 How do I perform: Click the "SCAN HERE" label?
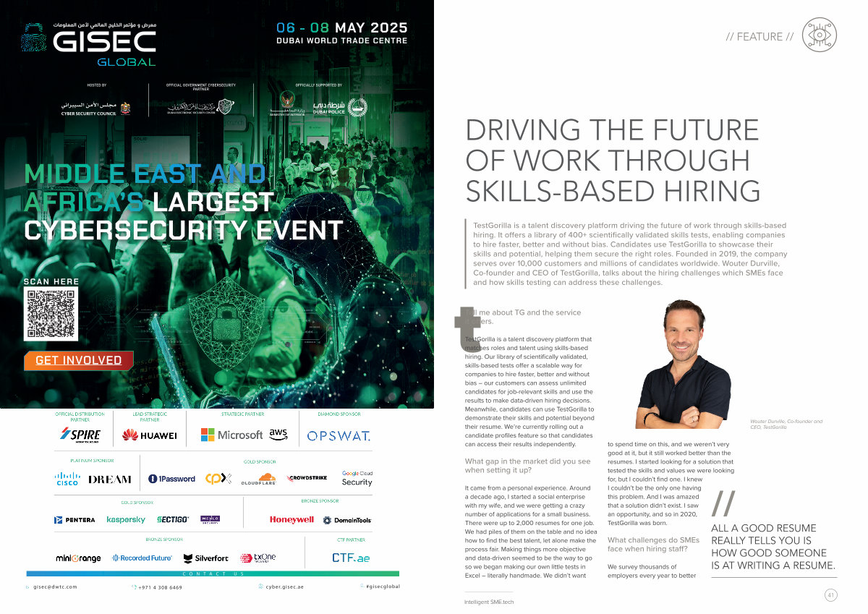point(51,281)
